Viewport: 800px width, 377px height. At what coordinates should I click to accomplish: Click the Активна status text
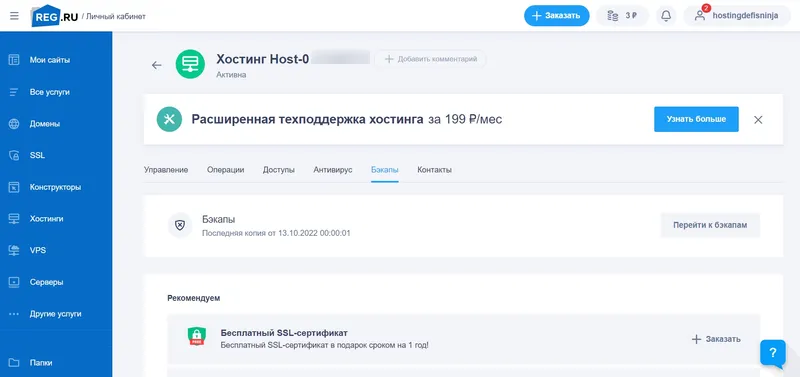tap(231, 75)
